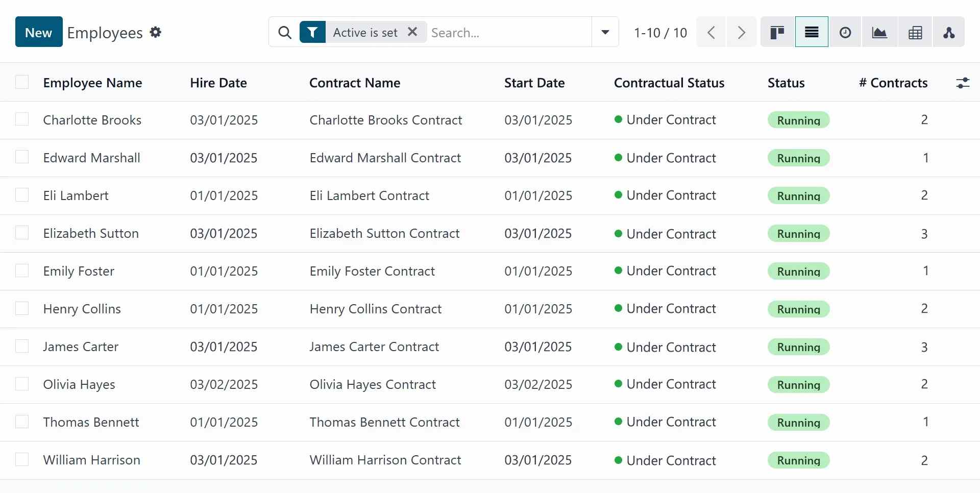Switch to Graph view

click(879, 32)
